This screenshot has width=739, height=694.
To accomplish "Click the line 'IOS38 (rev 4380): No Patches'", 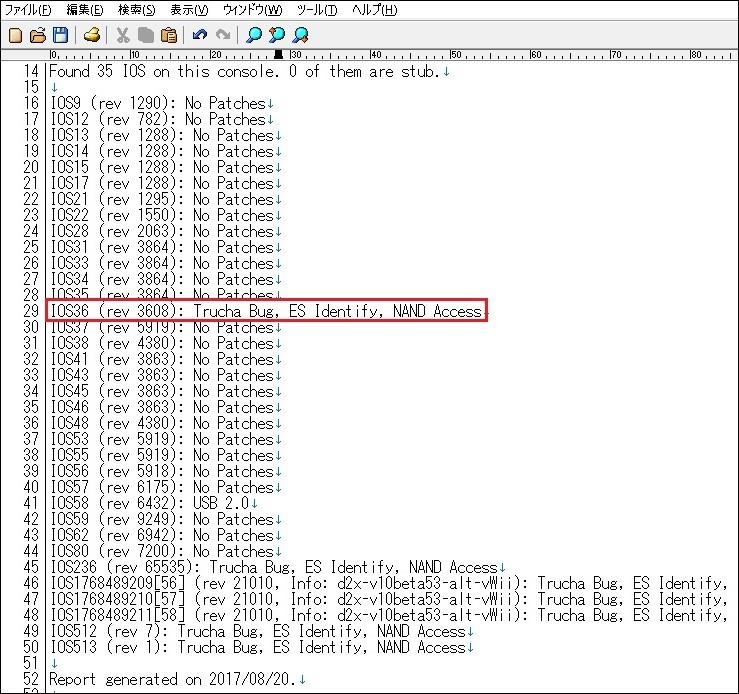I will tap(165, 343).
